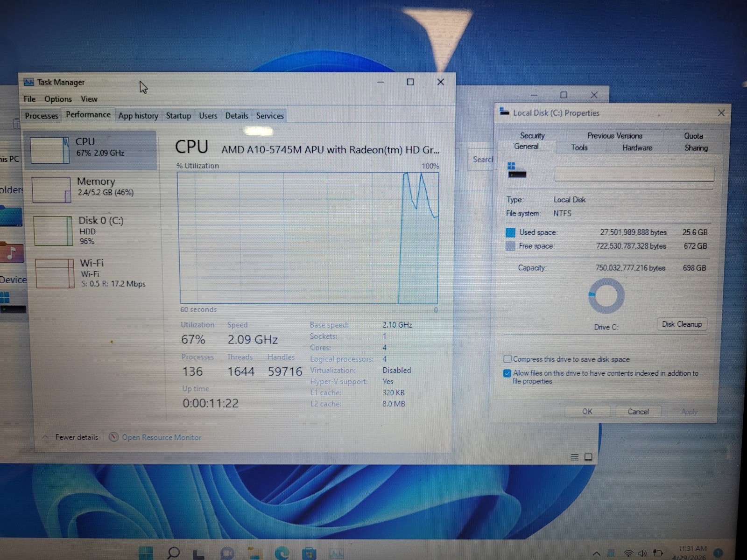Viewport: 747px width, 560px height.
Task: Click the battery tray icon
Action: (658, 553)
